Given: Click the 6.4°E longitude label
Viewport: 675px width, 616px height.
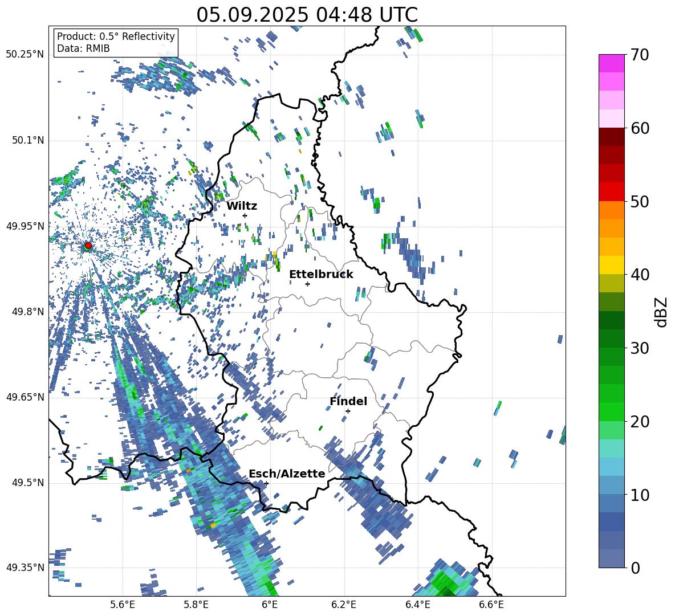Looking at the screenshot, I should 417,605.
